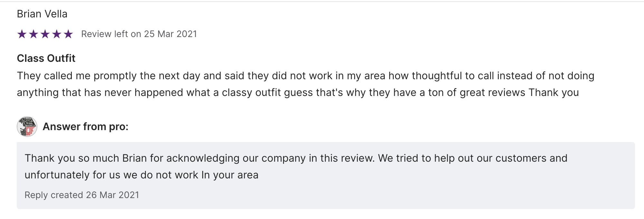The width and height of the screenshot is (644, 219).
Task: Click the fourth purple rating star
Action: click(57, 34)
